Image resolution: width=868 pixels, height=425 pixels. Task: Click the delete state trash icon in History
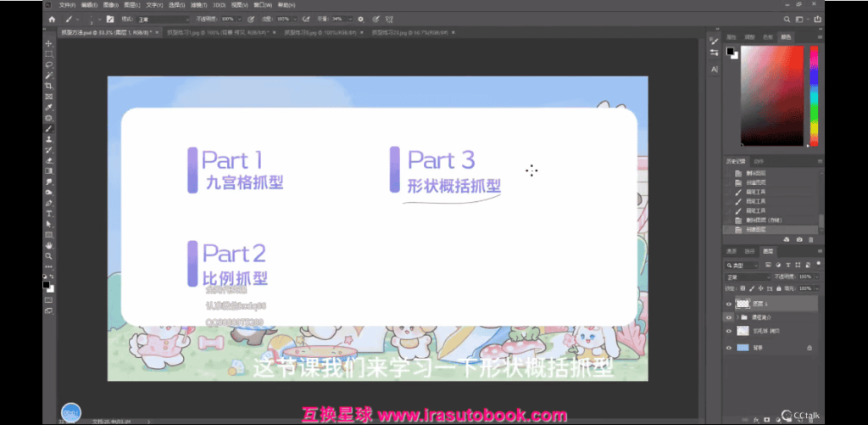pyautogui.click(x=812, y=239)
